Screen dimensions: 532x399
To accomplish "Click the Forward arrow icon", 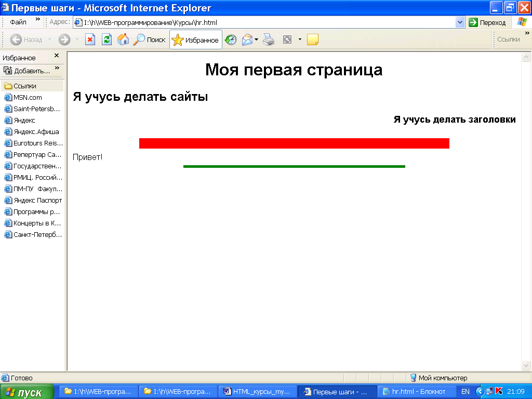I will [x=64, y=39].
